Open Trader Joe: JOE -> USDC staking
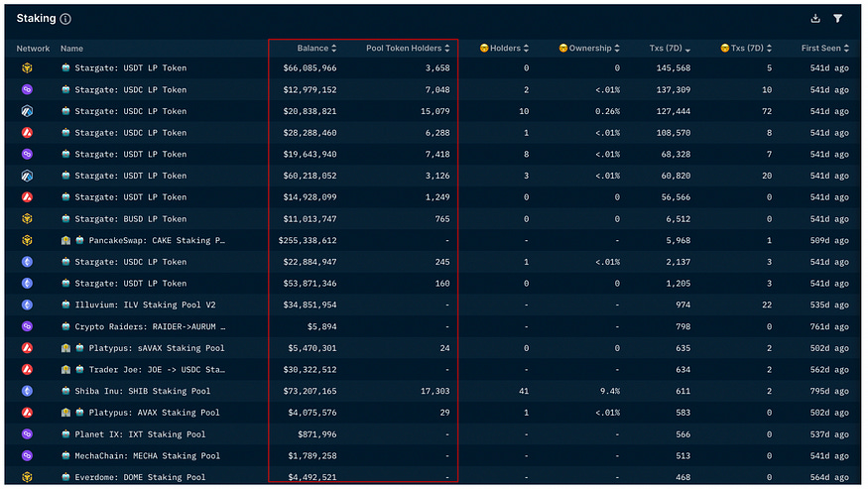Image resolution: width=868 pixels, height=489 pixels. pos(157,370)
